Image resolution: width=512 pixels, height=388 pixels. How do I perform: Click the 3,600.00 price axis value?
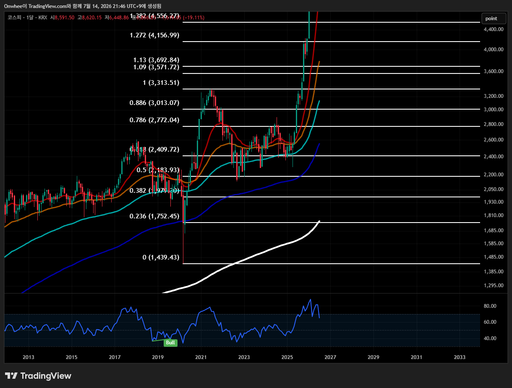pyautogui.click(x=494, y=71)
